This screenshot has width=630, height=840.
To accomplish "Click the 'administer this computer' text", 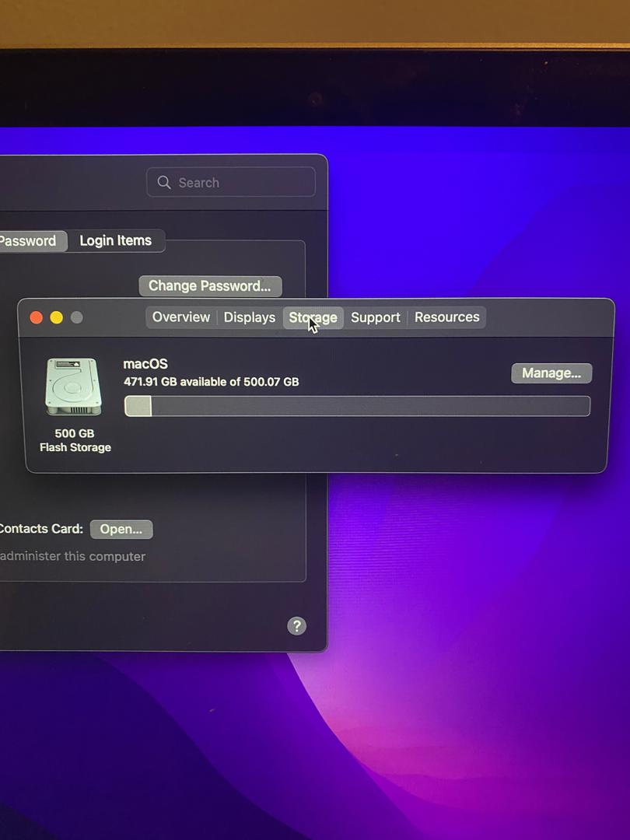I will coord(72,556).
